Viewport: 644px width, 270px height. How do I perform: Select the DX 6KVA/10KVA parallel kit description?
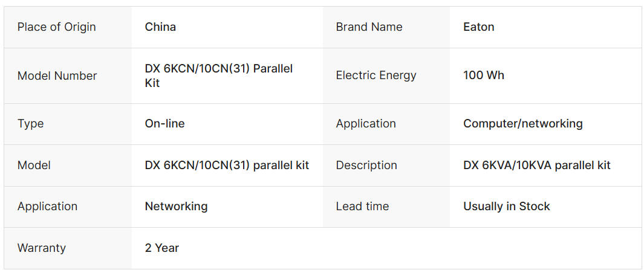[x=536, y=166]
